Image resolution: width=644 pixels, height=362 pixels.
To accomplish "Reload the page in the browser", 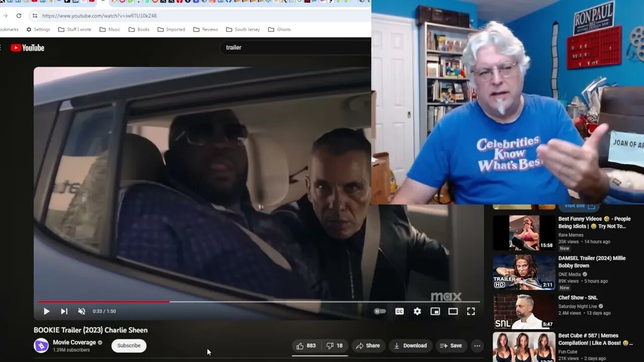I will click(19, 16).
